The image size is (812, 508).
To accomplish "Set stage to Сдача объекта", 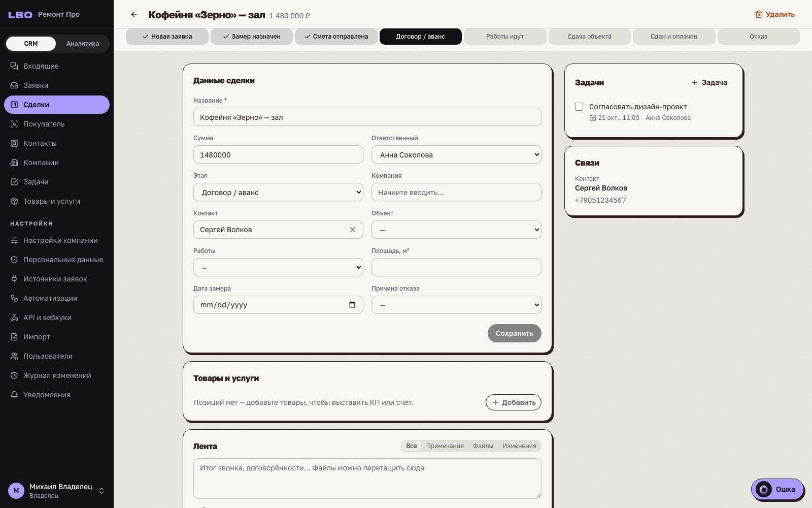I will point(589,37).
